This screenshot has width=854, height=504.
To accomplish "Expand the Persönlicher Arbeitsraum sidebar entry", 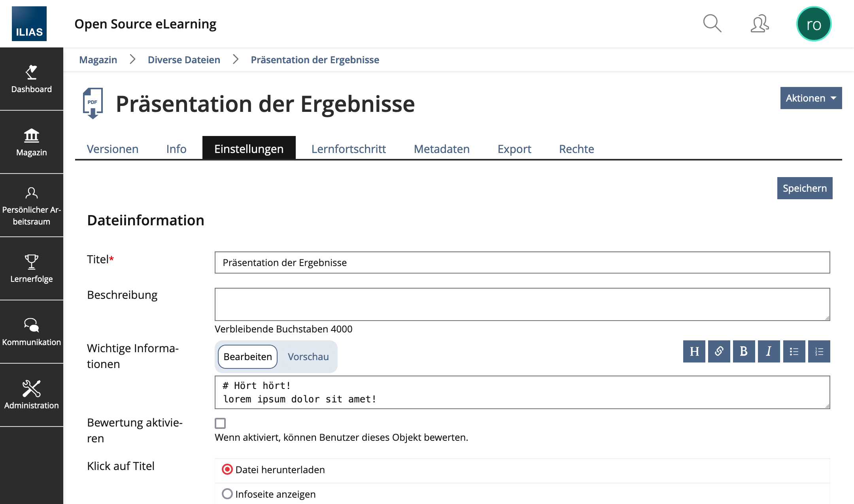I will [32, 205].
